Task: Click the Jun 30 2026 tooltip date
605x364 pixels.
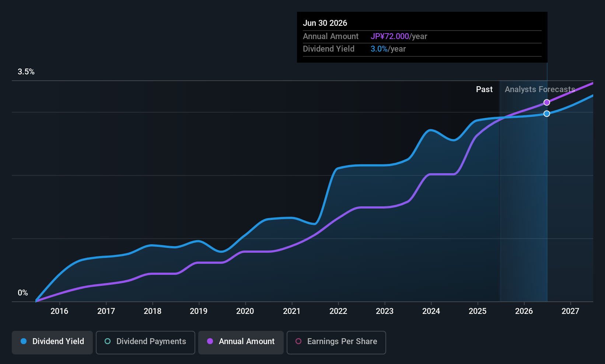Action: (x=325, y=23)
